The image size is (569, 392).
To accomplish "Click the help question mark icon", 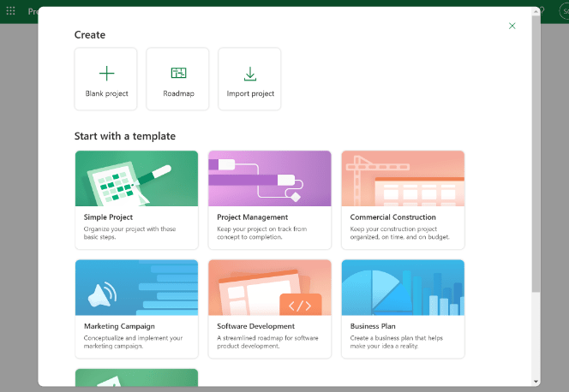I will pos(541,10).
